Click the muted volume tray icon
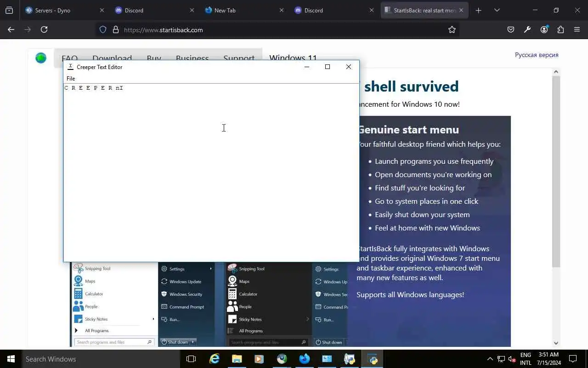 pyautogui.click(x=512, y=359)
